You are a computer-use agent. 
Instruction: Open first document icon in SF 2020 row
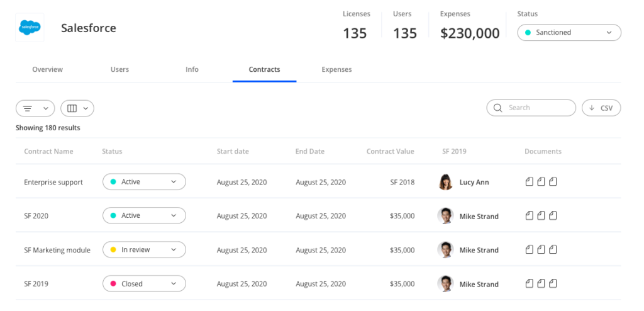(530, 215)
